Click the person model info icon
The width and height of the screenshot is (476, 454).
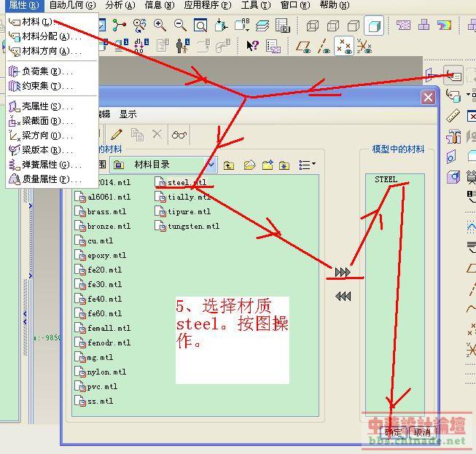[x=183, y=46]
